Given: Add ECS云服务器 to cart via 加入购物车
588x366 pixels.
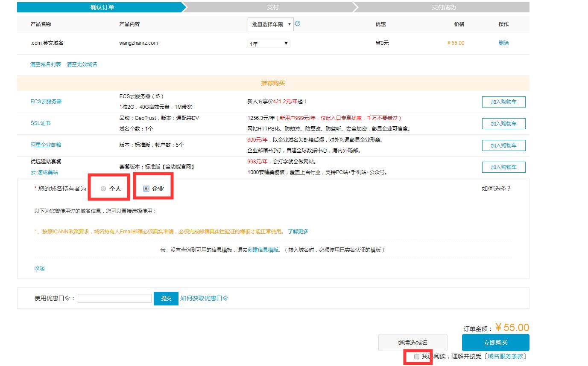Looking at the screenshot, I should click(503, 102).
